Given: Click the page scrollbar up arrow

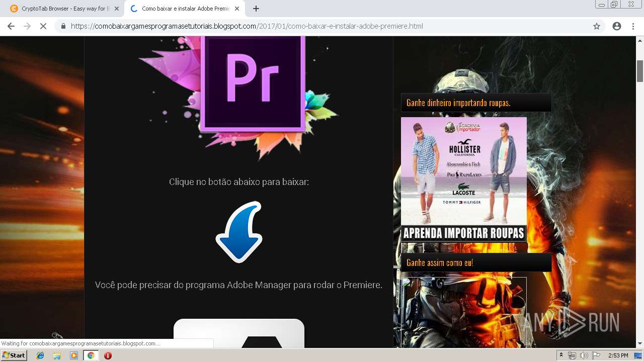Looking at the screenshot, I should point(640,41).
